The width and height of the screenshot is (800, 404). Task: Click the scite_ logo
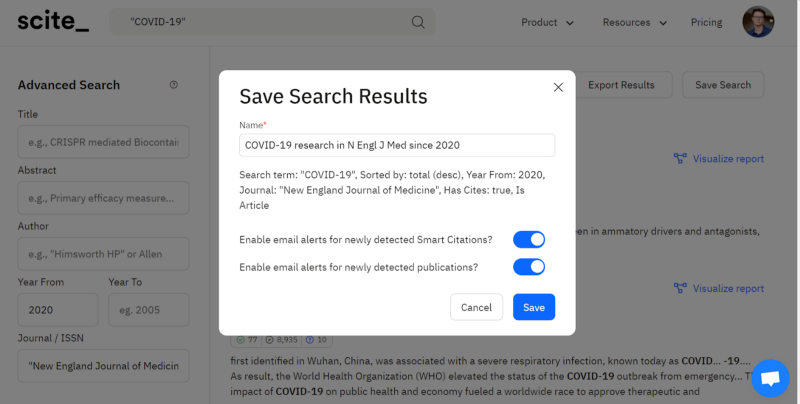53,22
